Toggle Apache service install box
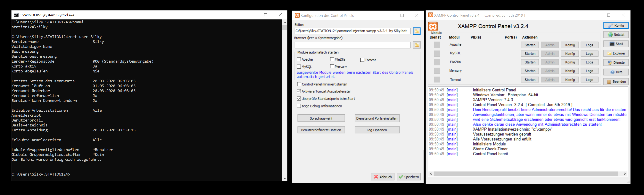The image size is (644, 195). coord(437,45)
